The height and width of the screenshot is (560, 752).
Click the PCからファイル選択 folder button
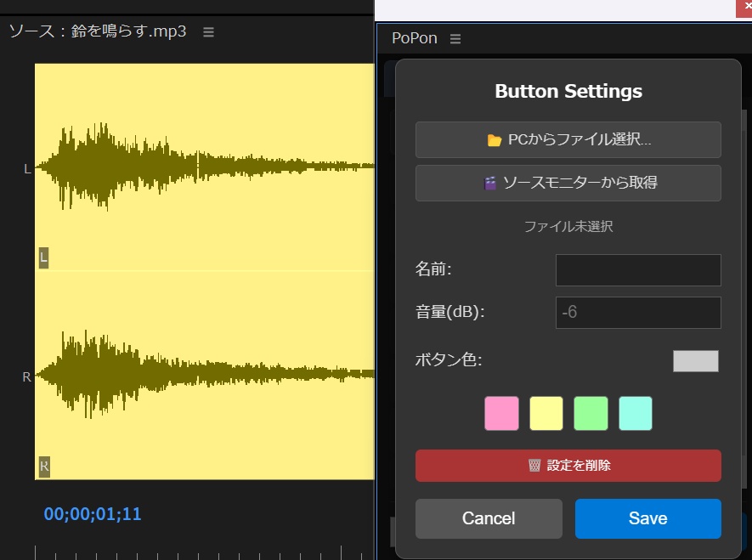pos(568,140)
